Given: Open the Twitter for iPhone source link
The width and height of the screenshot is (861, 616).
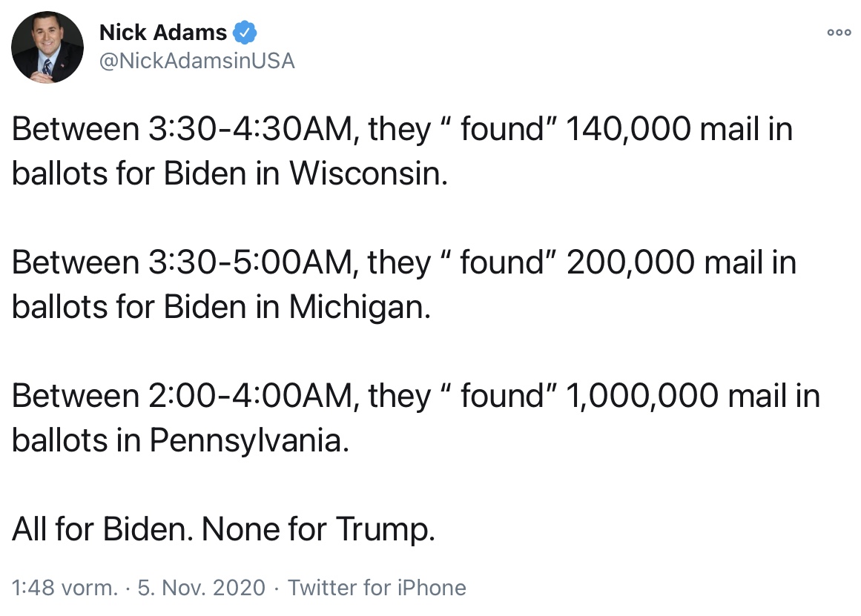Looking at the screenshot, I should pyautogui.click(x=377, y=588).
